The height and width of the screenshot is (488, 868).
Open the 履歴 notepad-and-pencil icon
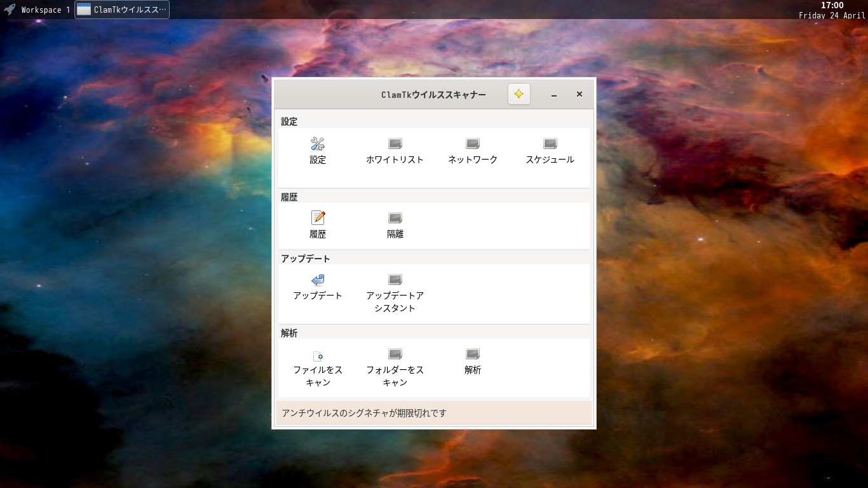tap(318, 218)
